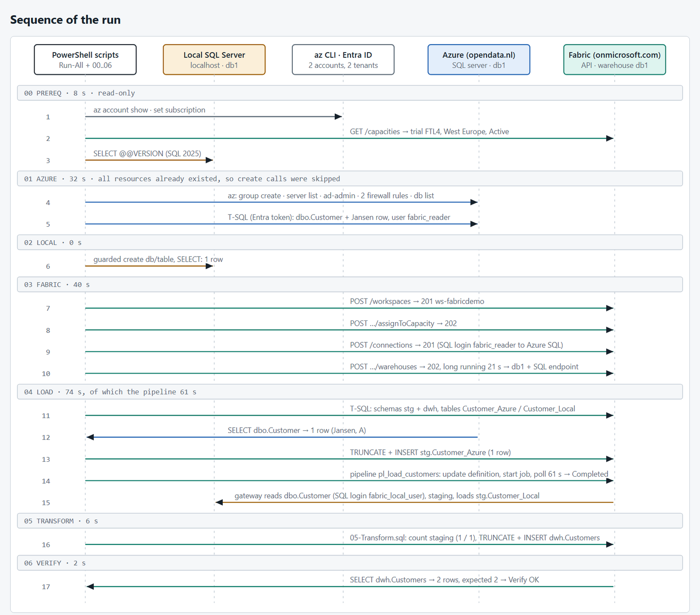Viewport: 700px width, 615px height.
Task: Click the '06 VERIFY · 2 s' phase bar
Action: click(x=350, y=563)
